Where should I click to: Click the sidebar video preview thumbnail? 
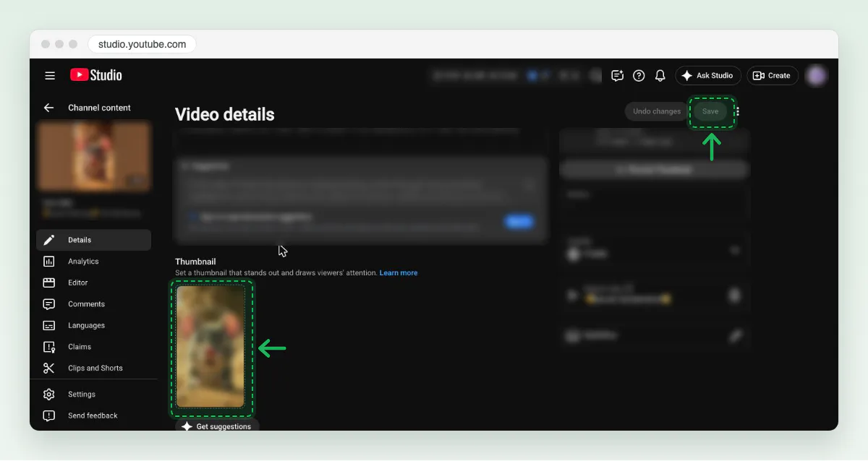(x=94, y=156)
